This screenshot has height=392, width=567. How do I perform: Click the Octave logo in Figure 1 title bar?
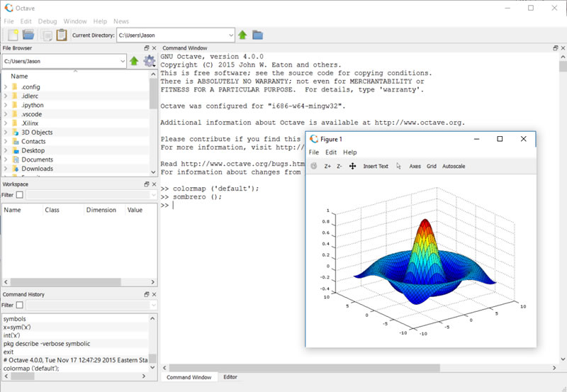(x=314, y=139)
